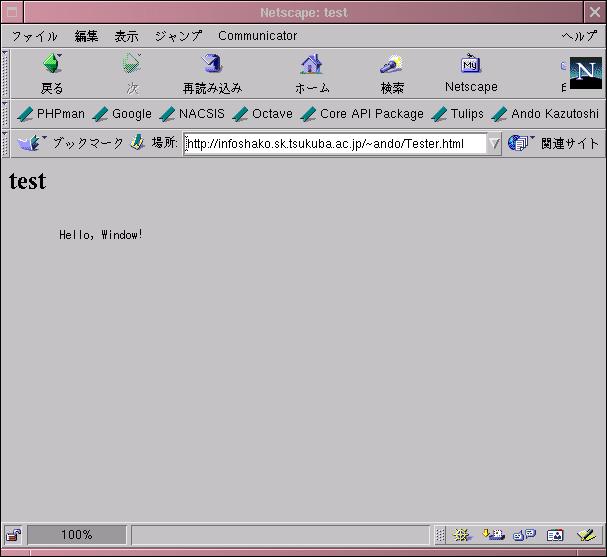Open My Netscape toolbar button
The image size is (607, 557).
(x=471, y=74)
